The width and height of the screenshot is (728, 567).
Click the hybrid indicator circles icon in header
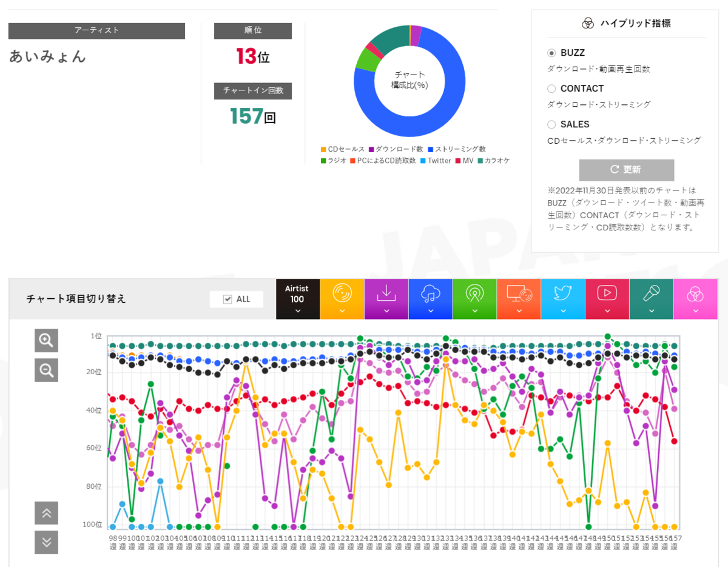(587, 24)
